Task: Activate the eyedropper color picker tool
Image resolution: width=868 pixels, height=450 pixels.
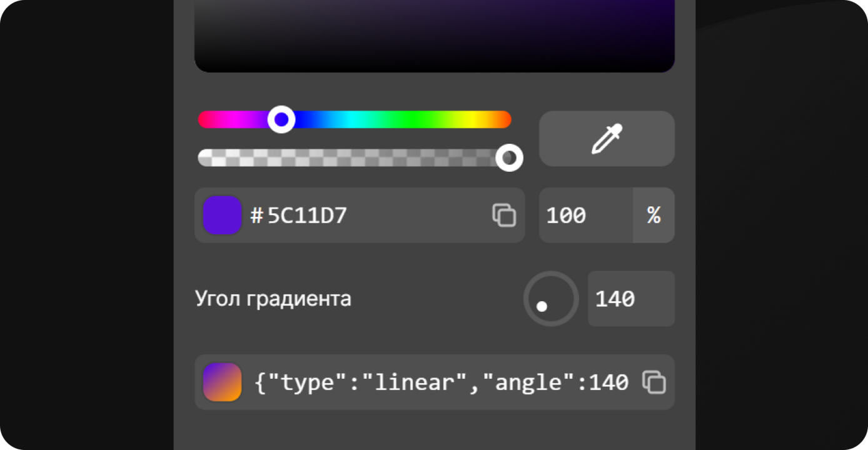Action: pyautogui.click(x=607, y=139)
